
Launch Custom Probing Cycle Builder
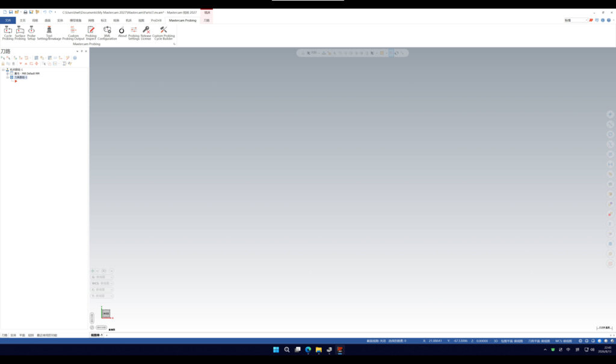click(x=164, y=33)
